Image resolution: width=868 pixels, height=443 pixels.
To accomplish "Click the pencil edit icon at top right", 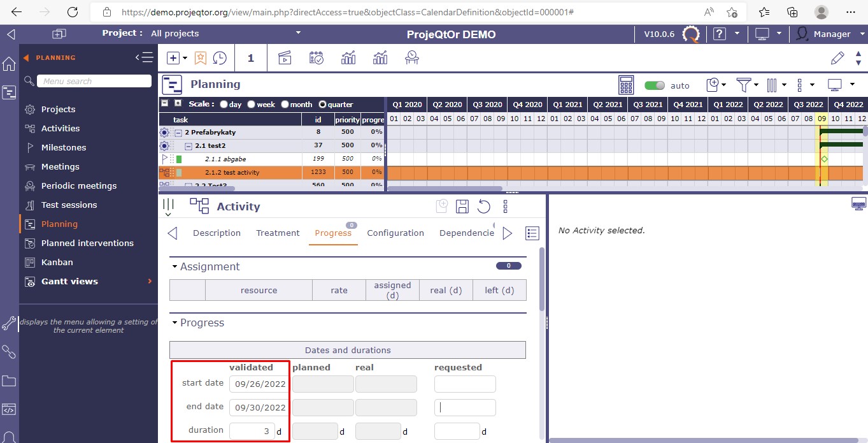I will (x=837, y=58).
